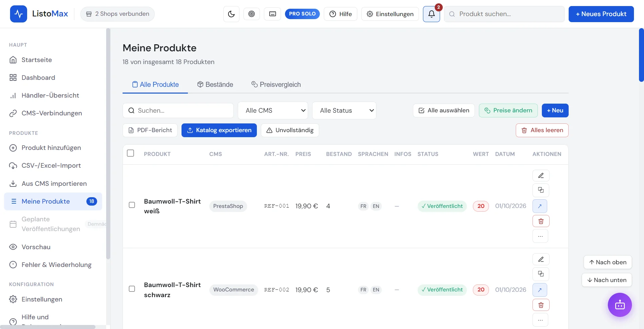Duplicate Baumwoll-T-Shirt schwarz product
Viewport: 644px width, 329px height.
[x=541, y=274]
